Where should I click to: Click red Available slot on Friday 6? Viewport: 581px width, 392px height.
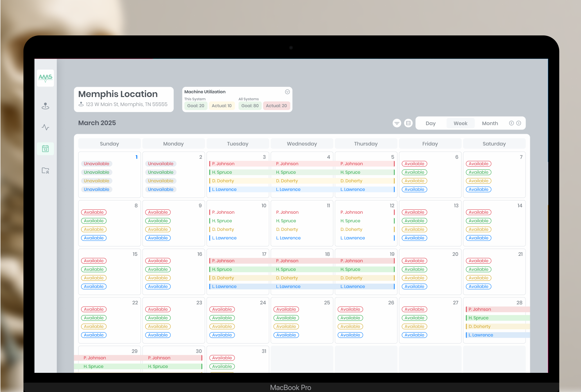coord(414,164)
